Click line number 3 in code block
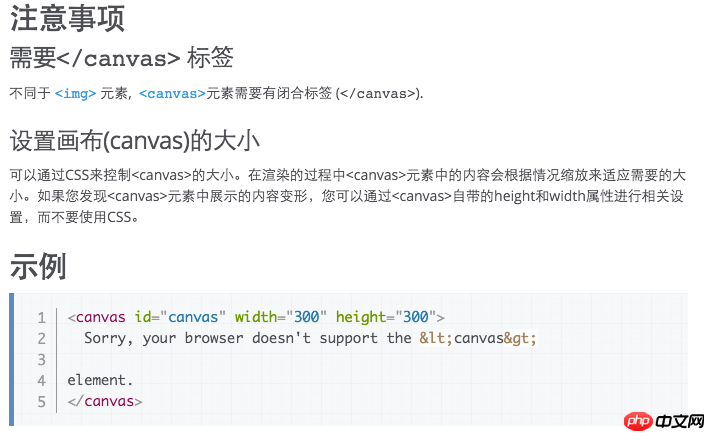 (41, 360)
